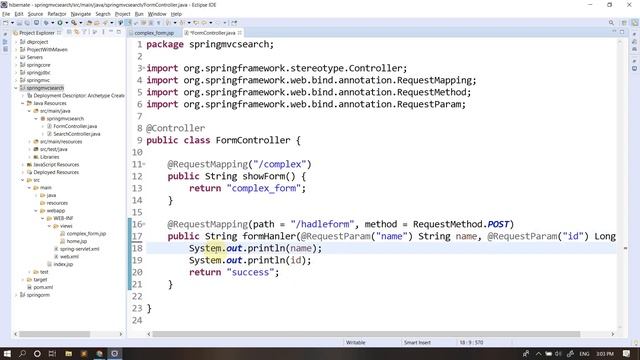Minimize the Project Explorer view
Screen dimensions: 640x360
(x=111, y=32)
